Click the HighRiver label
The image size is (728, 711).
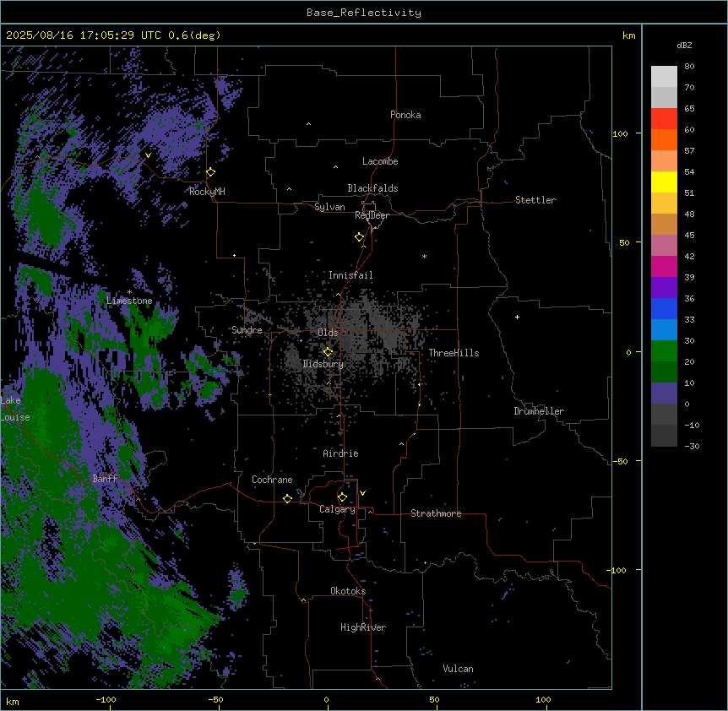[363, 627]
